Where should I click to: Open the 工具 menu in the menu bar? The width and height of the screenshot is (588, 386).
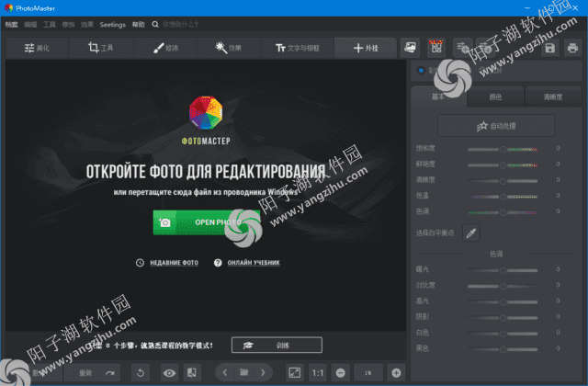(x=49, y=25)
